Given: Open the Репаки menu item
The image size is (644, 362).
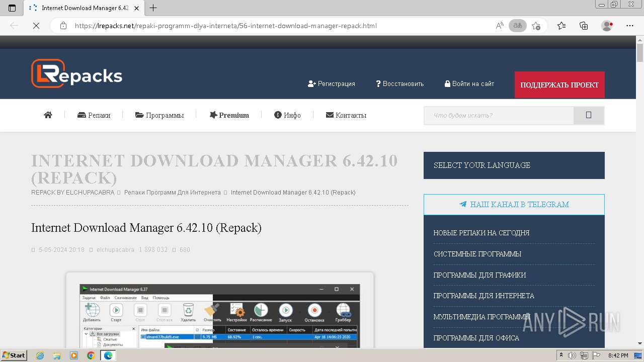Looking at the screenshot, I should click(94, 115).
